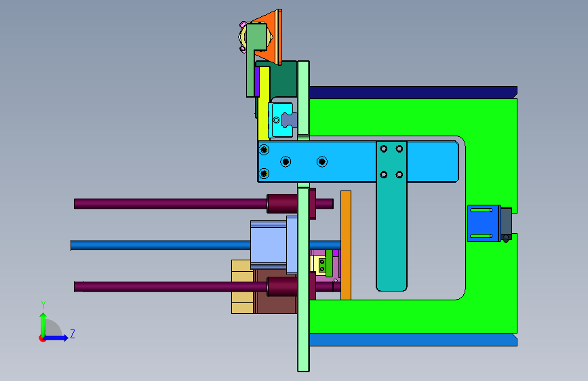Pick the blue bottom bar of frame

412,340
